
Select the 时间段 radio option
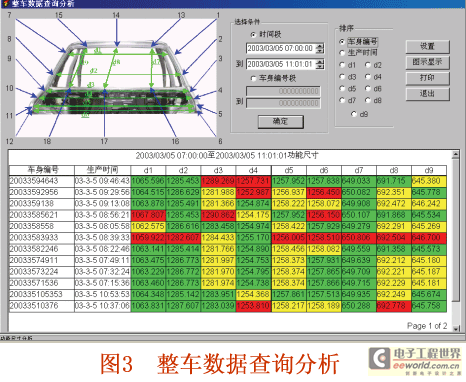[253, 34]
